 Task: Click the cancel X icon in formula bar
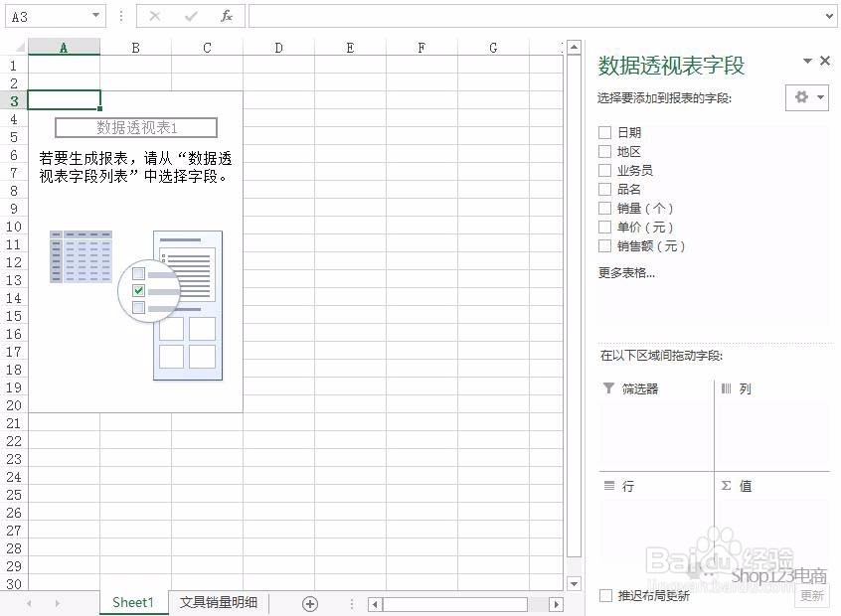coord(154,16)
